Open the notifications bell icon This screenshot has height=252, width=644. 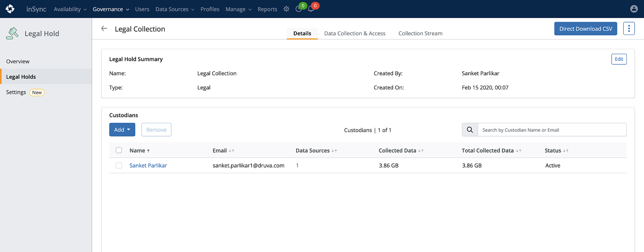tap(311, 9)
